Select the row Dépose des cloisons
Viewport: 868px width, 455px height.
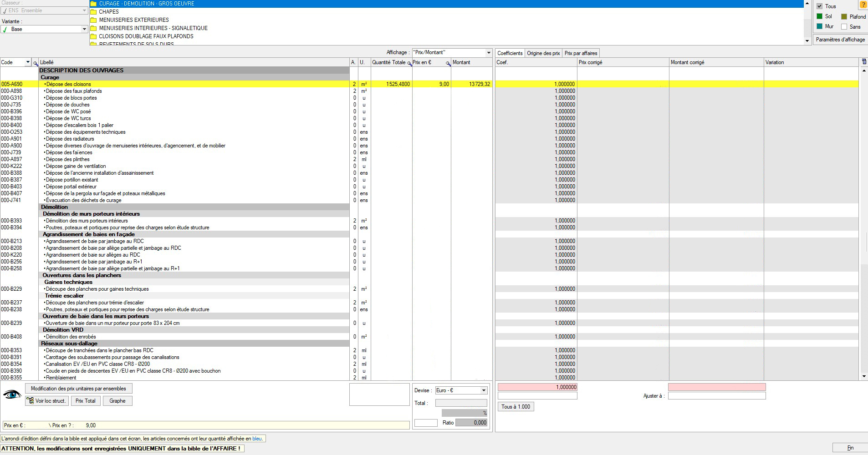click(246, 84)
